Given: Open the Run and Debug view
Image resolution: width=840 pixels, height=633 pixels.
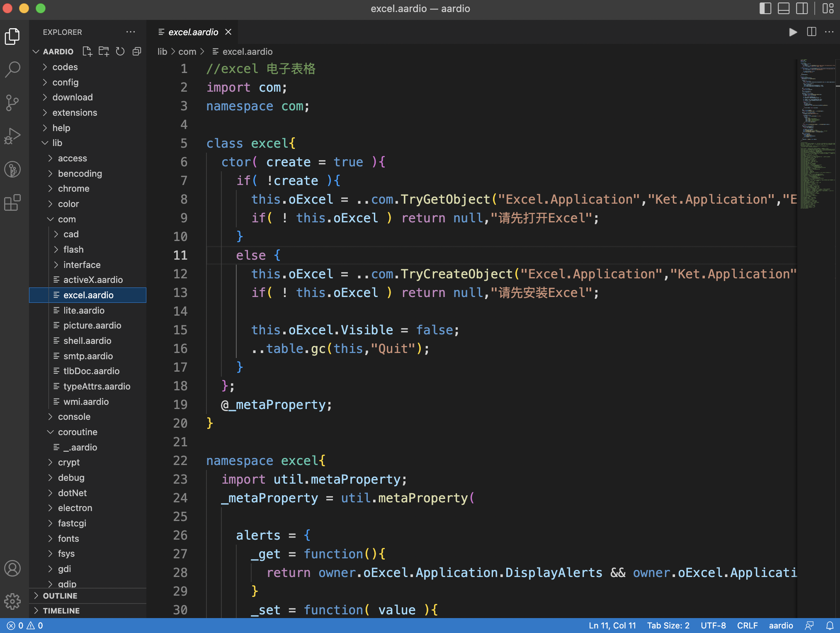Looking at the screenshot, I should (x=12, y=135).
